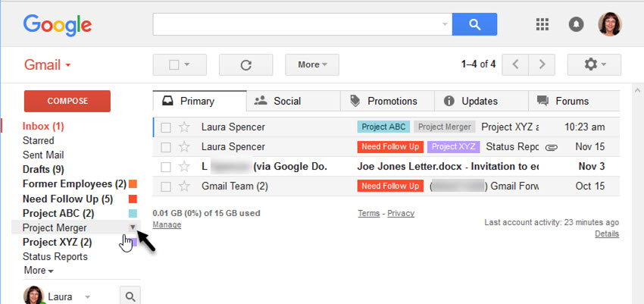Open the Google apps grid

542,24
